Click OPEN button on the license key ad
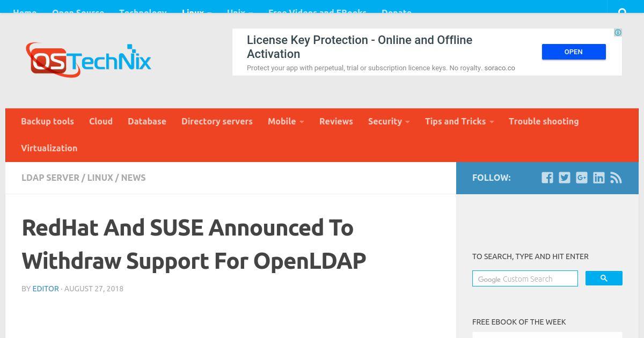Image resolution: width=644 pixels, height=338 pixels. coord(574,52)
